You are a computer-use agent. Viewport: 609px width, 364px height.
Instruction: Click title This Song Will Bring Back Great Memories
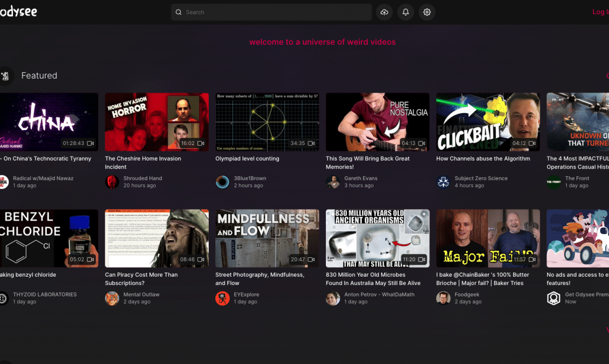coord(367,163)
